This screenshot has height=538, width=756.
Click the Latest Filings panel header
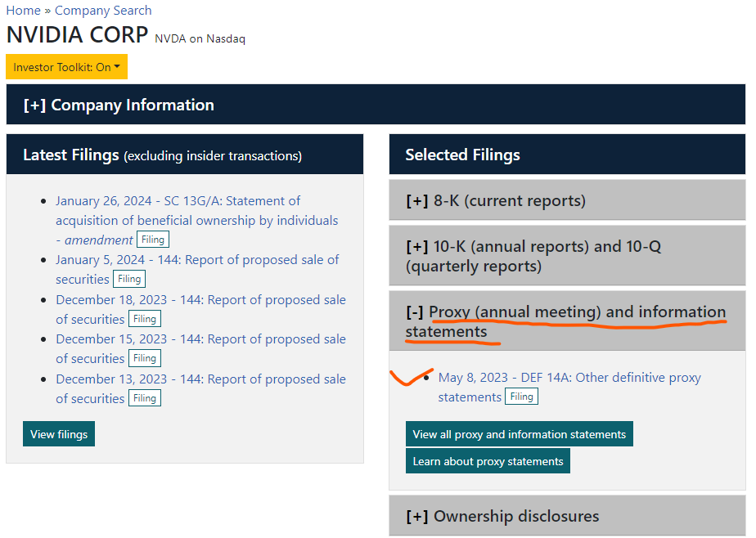(x=185, y=155)
